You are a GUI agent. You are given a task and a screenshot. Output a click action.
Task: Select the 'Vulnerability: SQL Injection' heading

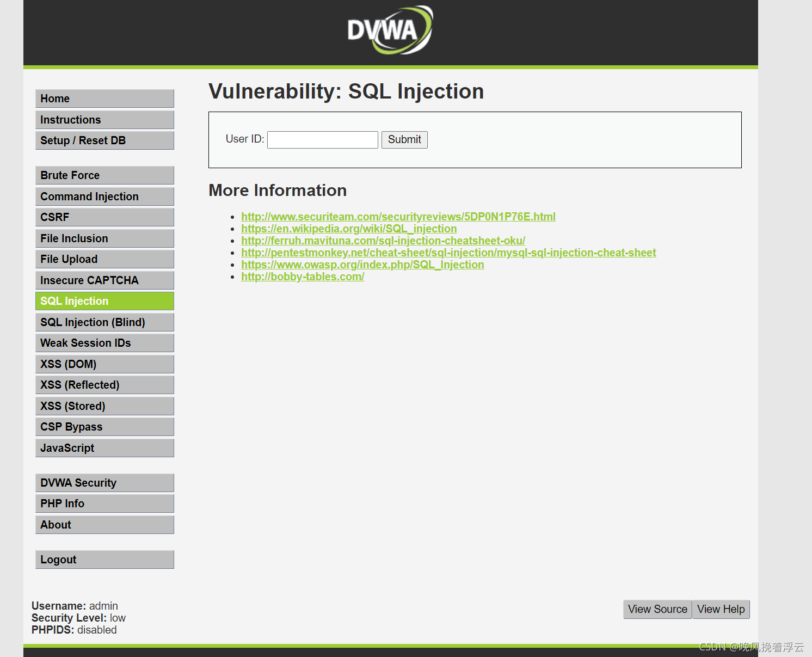[x=346, y=91]
